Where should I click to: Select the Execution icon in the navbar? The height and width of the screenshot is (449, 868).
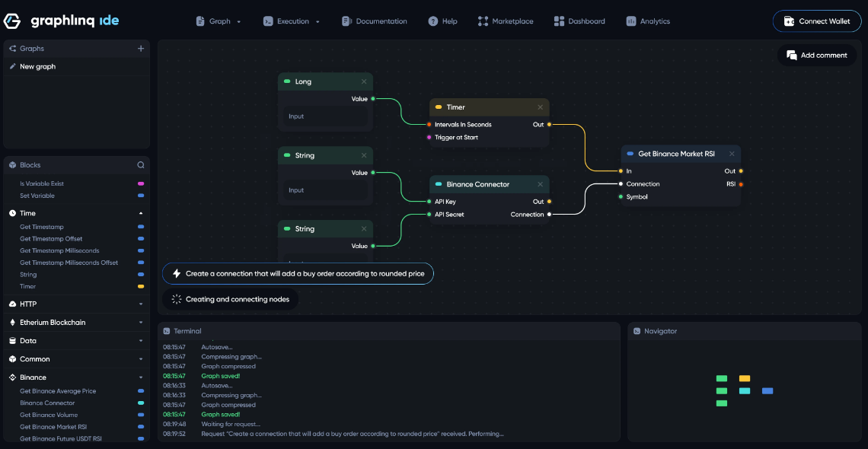268,21
